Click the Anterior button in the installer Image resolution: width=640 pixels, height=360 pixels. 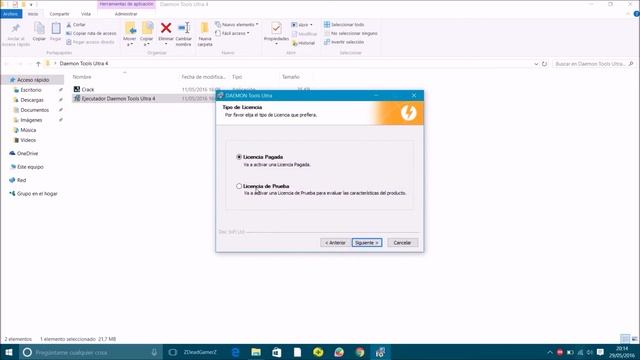(335, 242)
